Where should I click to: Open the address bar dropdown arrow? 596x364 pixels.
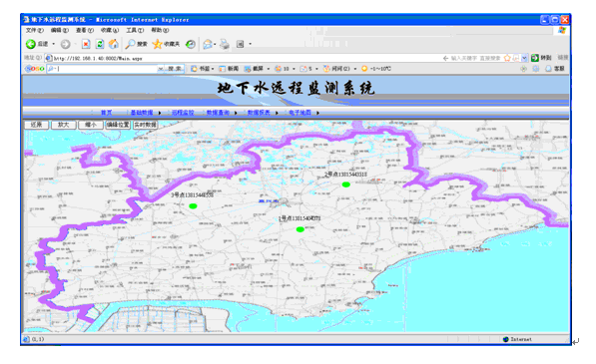[524, 58]
